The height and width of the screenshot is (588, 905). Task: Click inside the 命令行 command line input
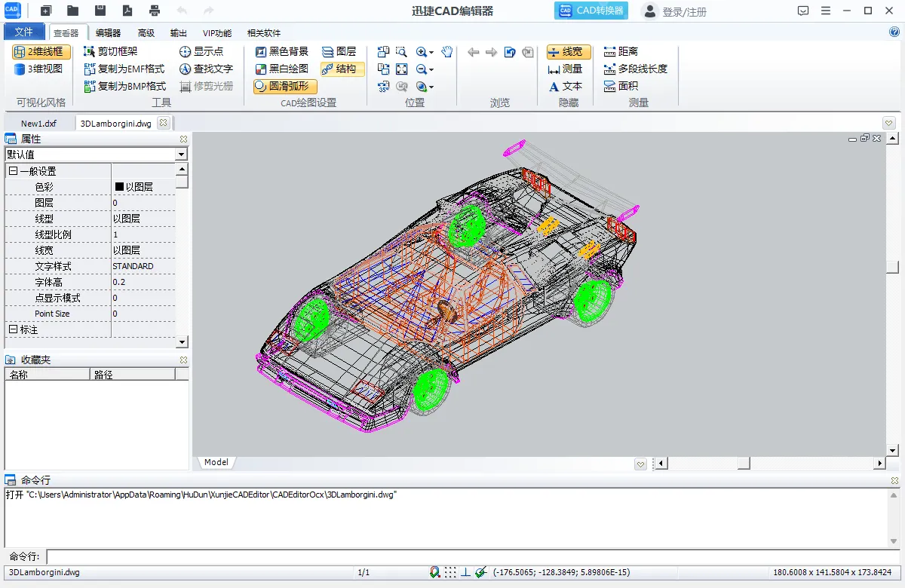pyautogui.click(x=302, y=556)
